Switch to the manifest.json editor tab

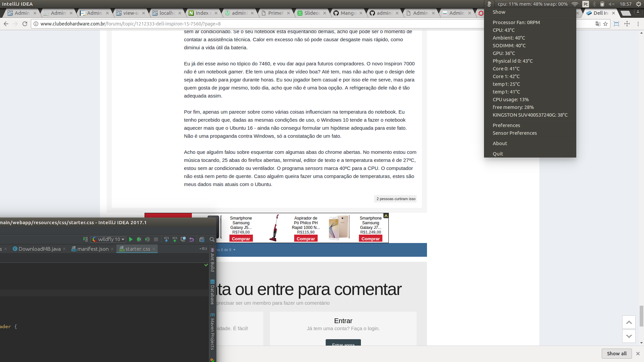[x=93, y=249]
